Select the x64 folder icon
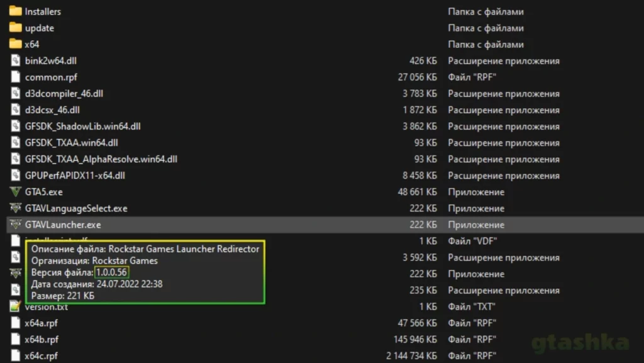 point(15,44)
